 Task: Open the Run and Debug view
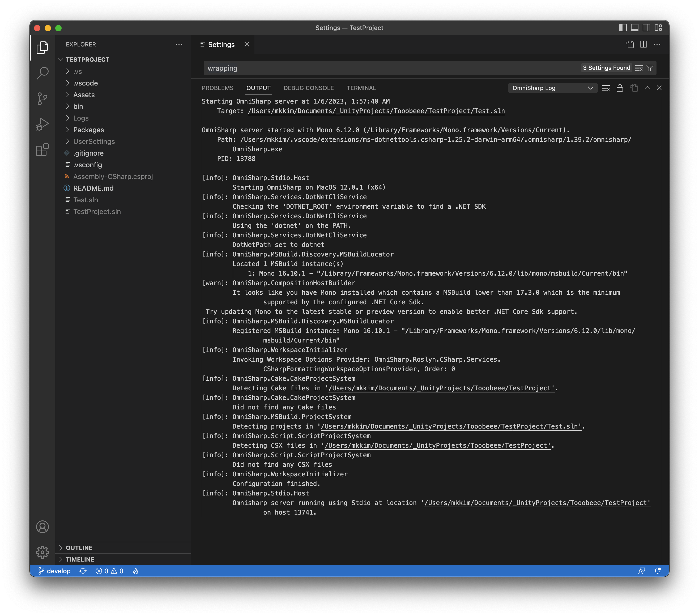[x=42, y=124]
